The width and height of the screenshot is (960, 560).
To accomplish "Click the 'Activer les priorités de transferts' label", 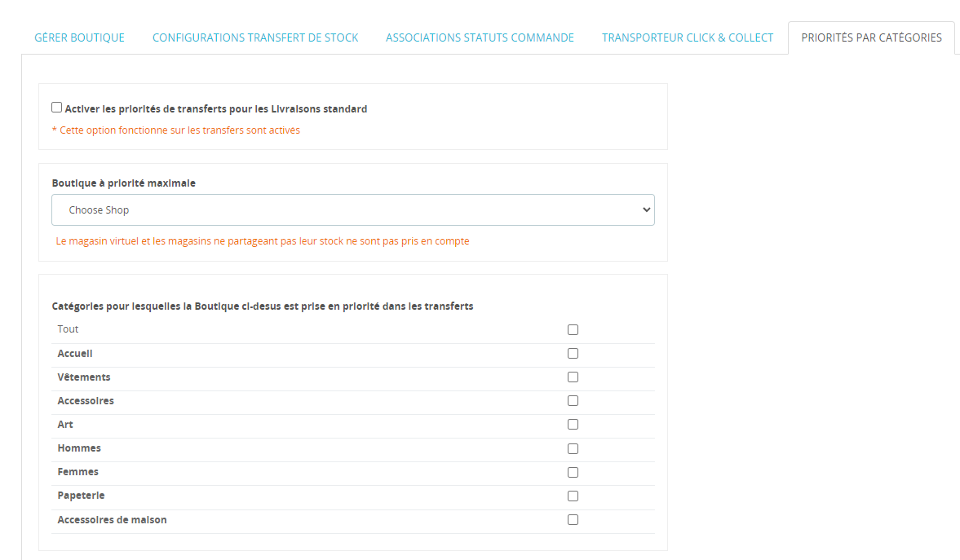I will tap(216, 109).
